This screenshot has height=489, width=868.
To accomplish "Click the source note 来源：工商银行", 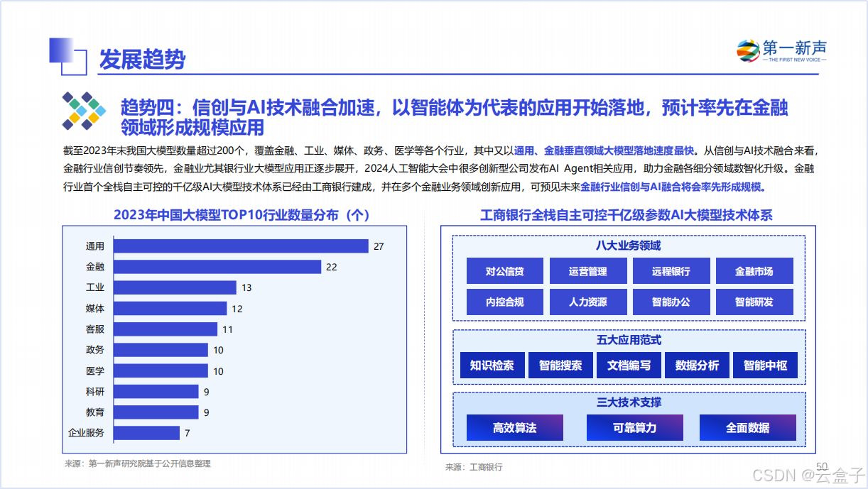I will pos(474,467).
